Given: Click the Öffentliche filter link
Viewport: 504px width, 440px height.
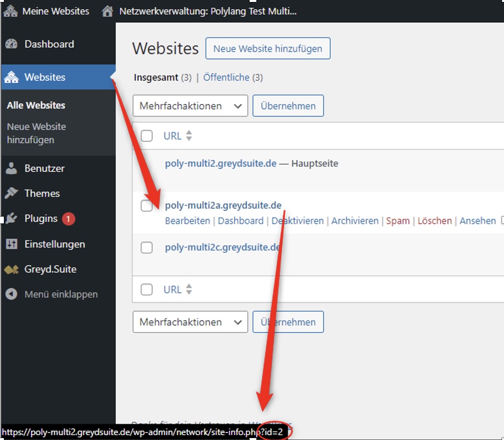Looking at the screenshot, I should (226, 78).
